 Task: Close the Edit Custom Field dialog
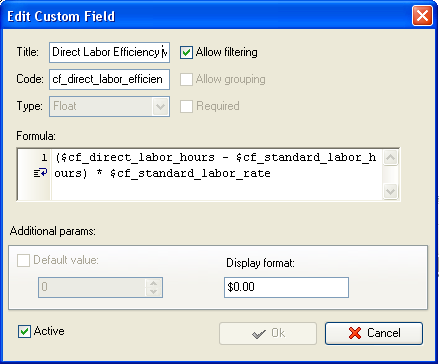pos(422,15)
